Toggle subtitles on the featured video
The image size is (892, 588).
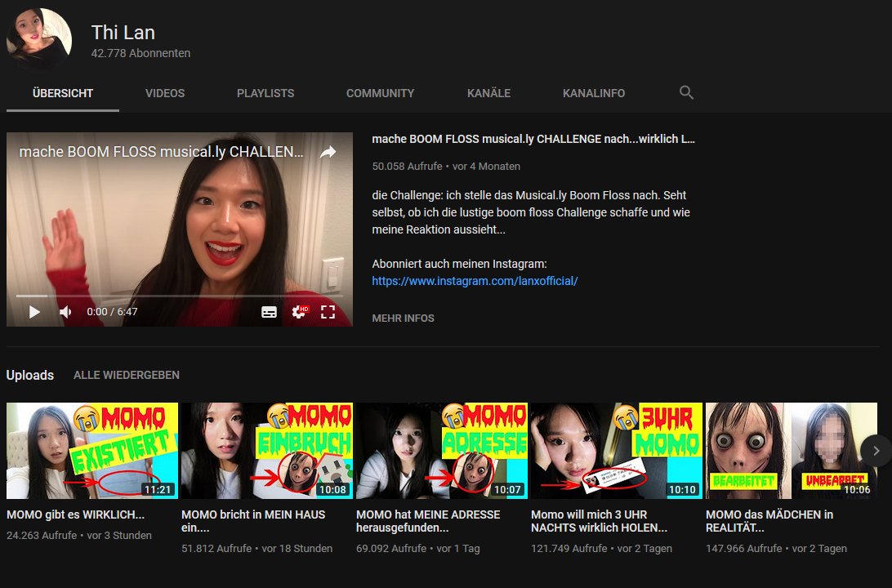269,312
